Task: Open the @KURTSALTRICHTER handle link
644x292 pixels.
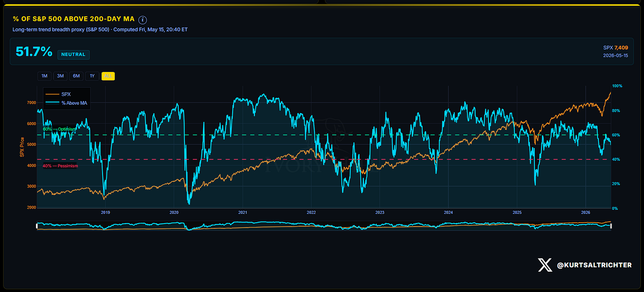Action: point(594,265)
